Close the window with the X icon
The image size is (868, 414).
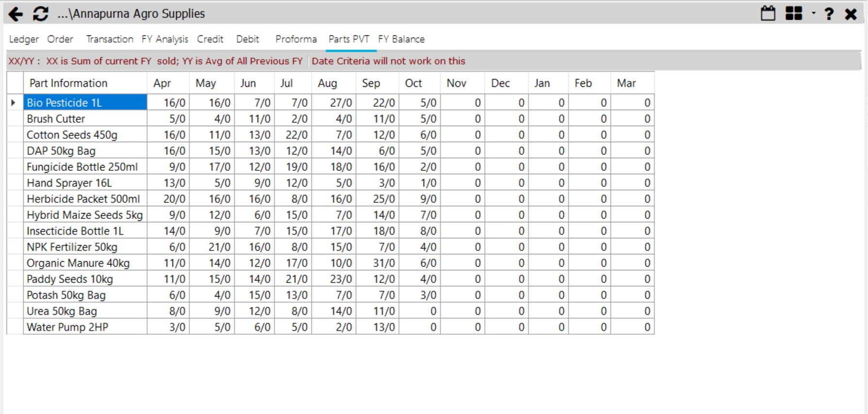coord(851,14)
